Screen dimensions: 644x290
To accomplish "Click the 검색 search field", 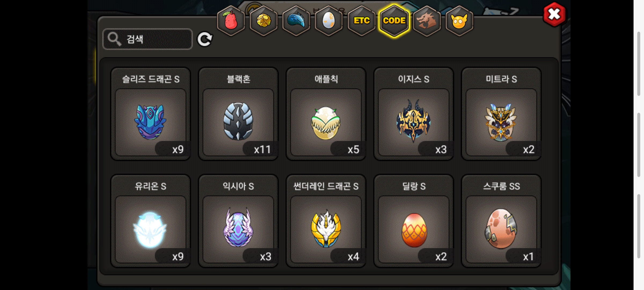I will coord(148,39).
